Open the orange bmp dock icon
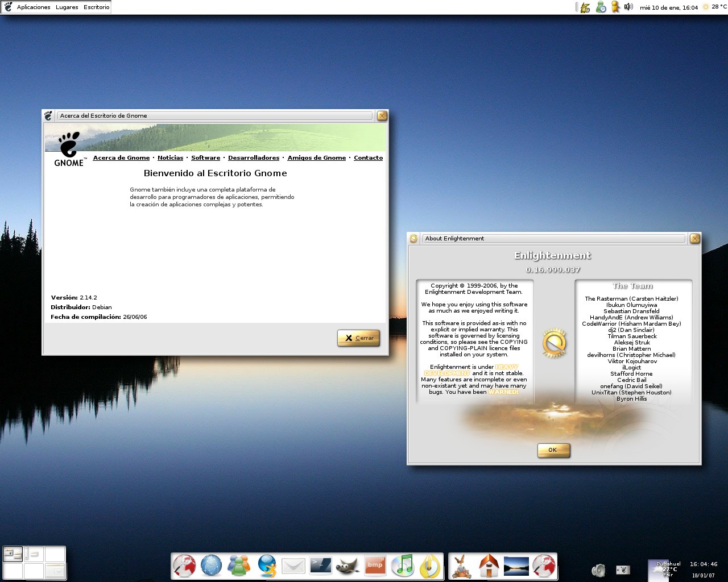 coord(375,566)
